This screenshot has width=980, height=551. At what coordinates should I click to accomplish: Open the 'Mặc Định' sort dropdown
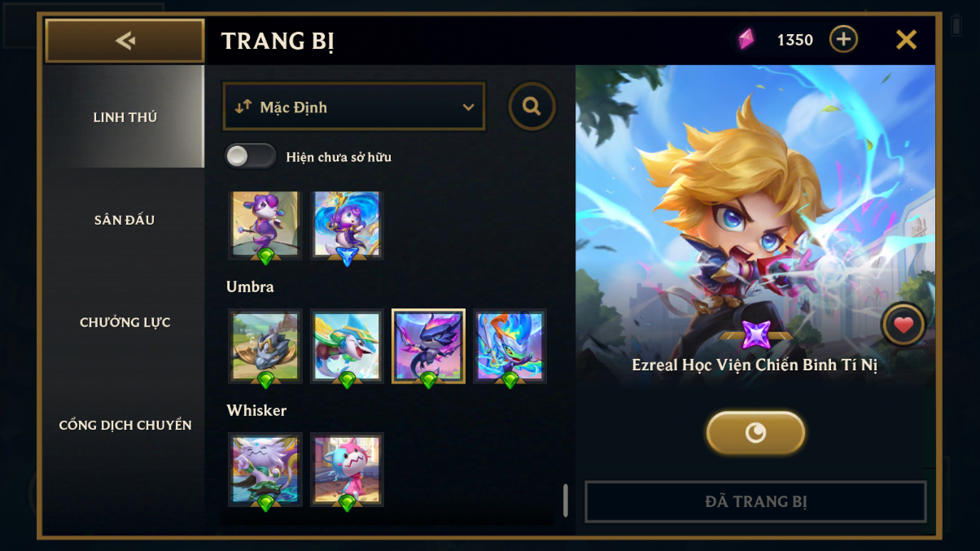coord(354,107)
